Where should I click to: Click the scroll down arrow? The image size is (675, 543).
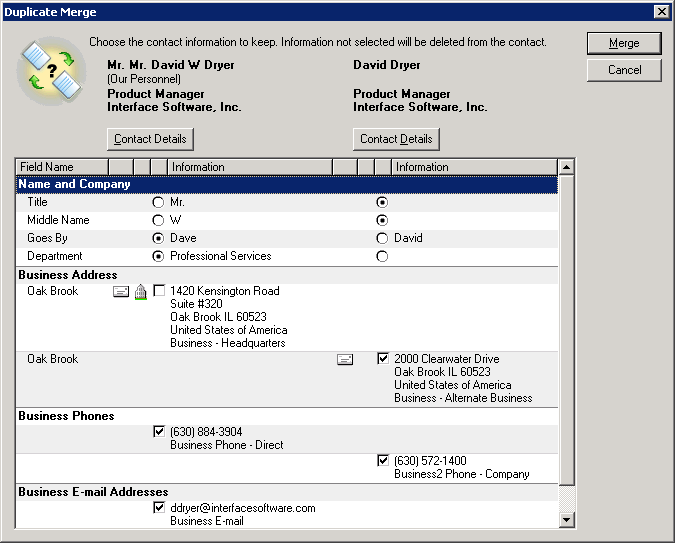click(567, 519)
